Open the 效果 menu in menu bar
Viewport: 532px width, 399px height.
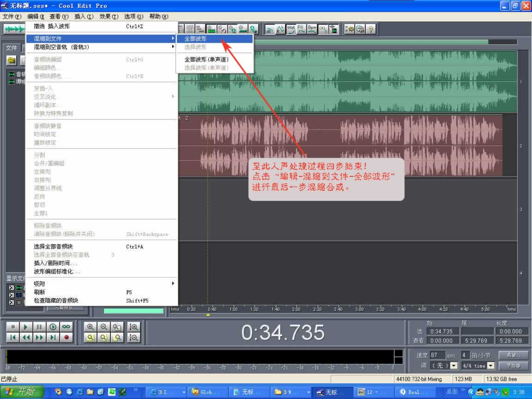[109, 16]
